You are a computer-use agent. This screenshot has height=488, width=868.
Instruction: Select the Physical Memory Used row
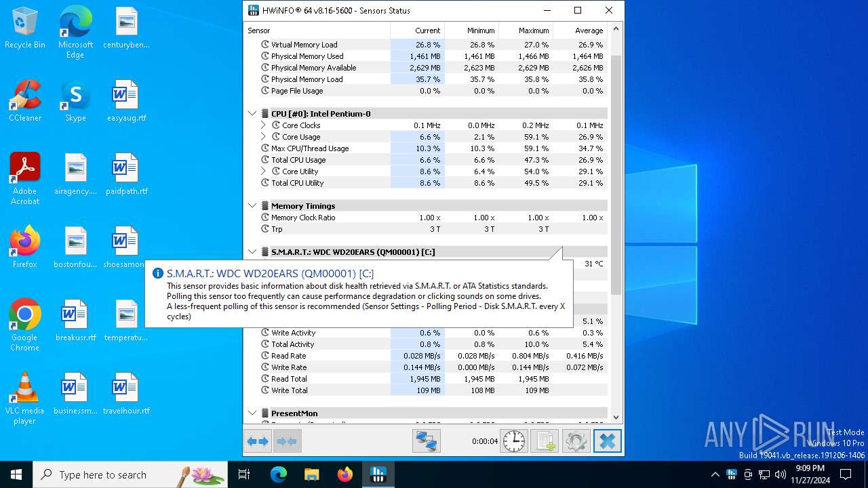tap(426, 56)
